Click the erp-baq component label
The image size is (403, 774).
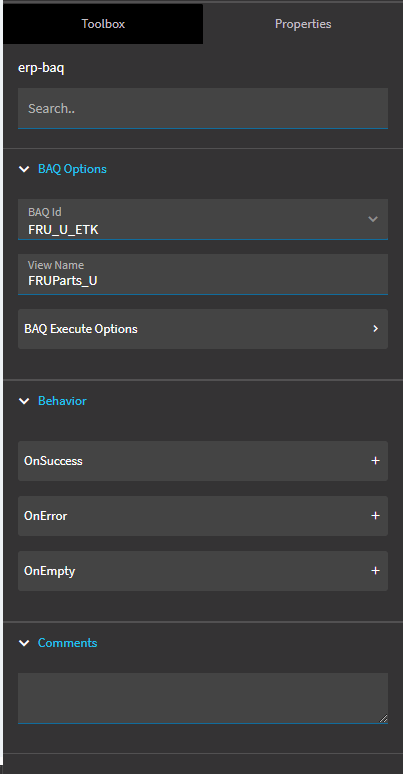click(x=41, y=68)
